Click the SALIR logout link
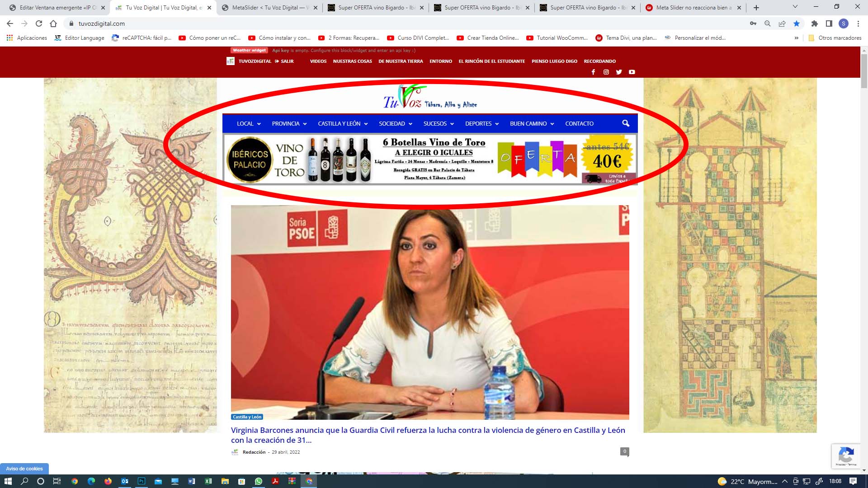The image size is (868, 488). pos(284,61)
